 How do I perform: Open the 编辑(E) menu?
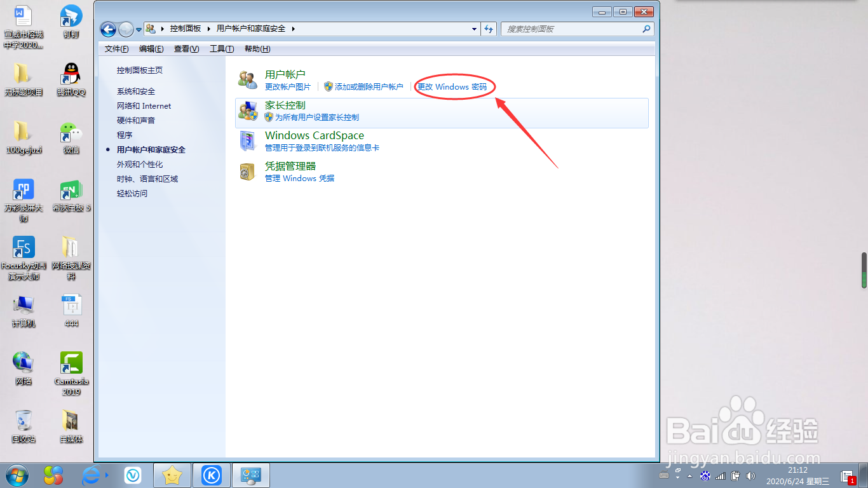151,49
